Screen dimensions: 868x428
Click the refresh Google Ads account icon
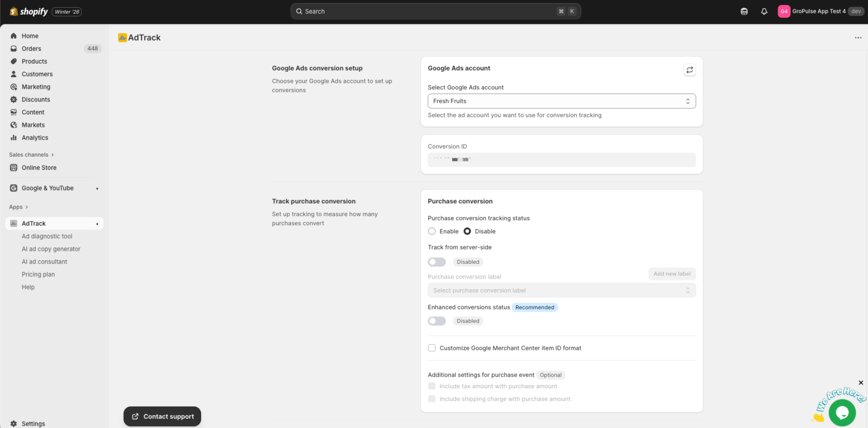click(x=689, y=70)
